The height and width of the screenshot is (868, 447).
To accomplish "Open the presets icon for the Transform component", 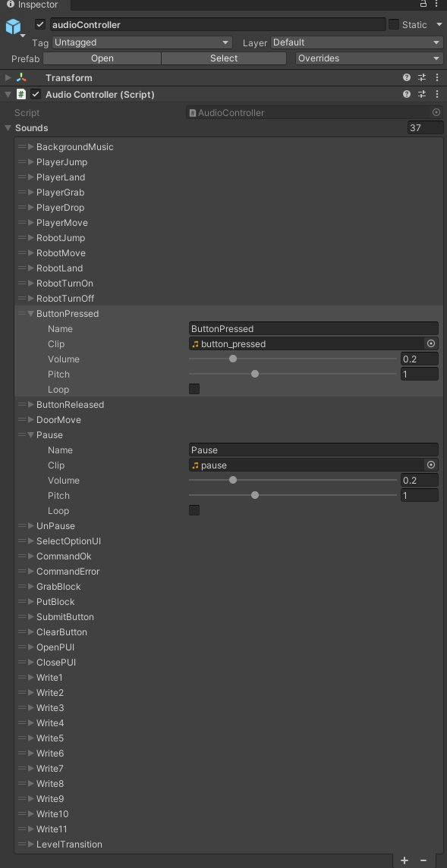I will (x=422, y=77).
